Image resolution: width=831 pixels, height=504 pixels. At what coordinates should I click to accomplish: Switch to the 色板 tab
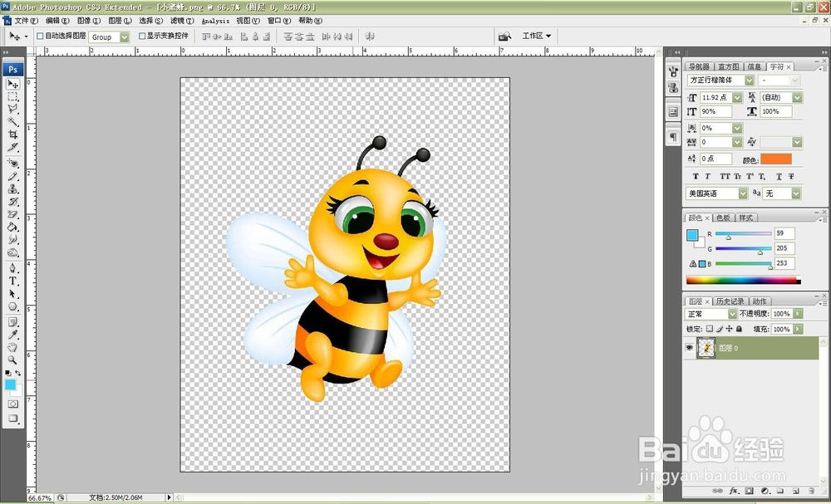pos(723,218)
